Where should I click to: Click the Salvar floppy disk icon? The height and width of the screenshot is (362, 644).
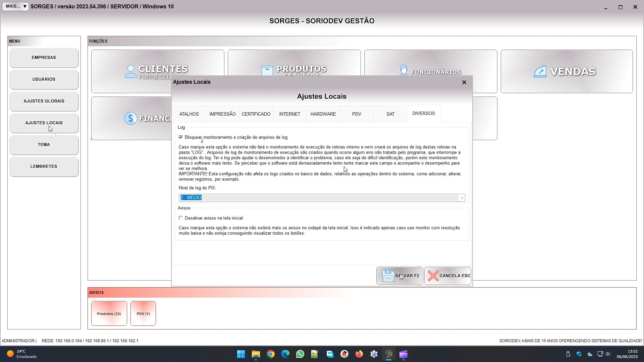(x=388, y=276)
